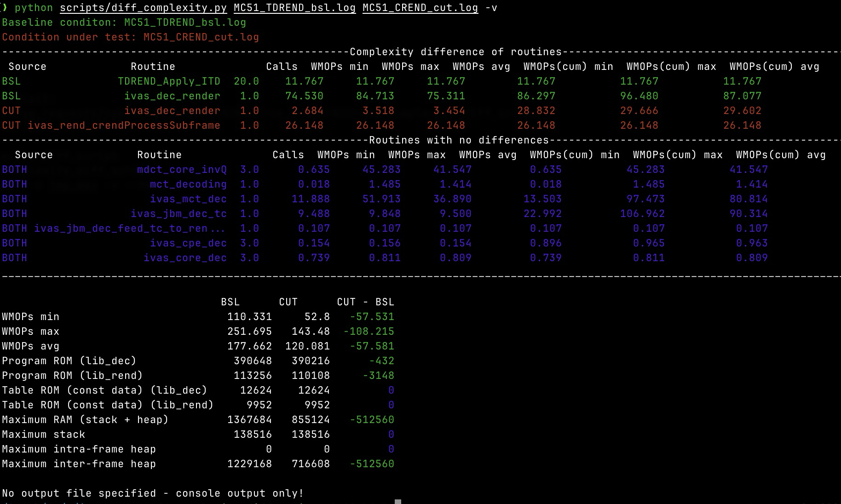Click the green 'Baseline conditon' line
This screenshot has width=841, height=504.
click(x=124, y=23)
